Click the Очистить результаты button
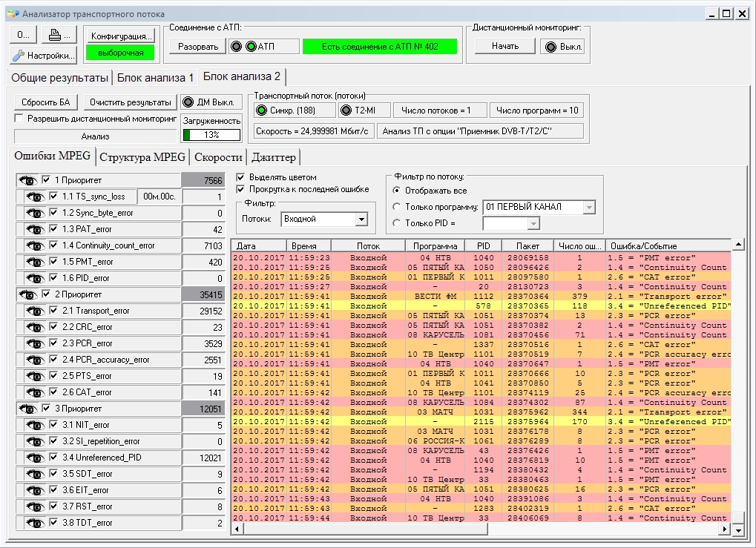Viewport: 756px width, 548px height. [x=130, y=102]
